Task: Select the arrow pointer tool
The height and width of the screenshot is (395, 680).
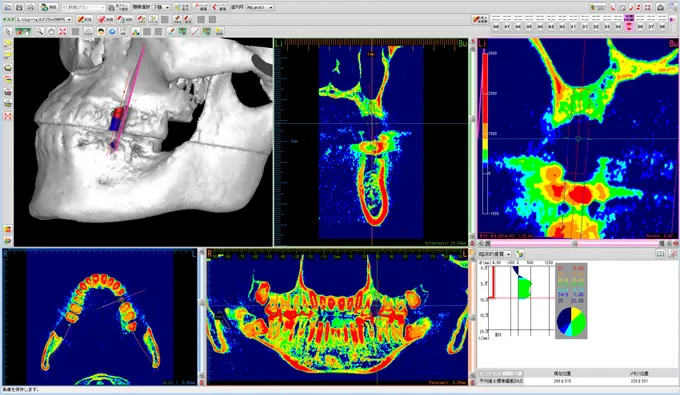Action: (x=8, y=31)
